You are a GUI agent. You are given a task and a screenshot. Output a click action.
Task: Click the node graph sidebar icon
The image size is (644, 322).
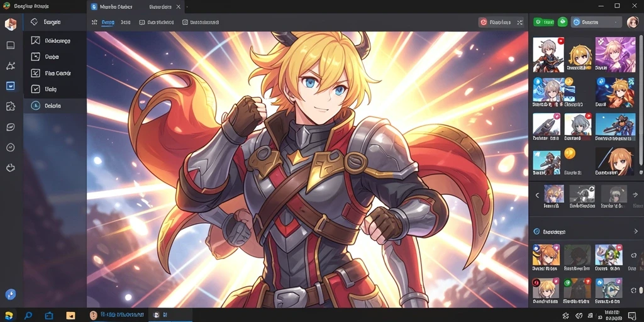pos(11,65)
